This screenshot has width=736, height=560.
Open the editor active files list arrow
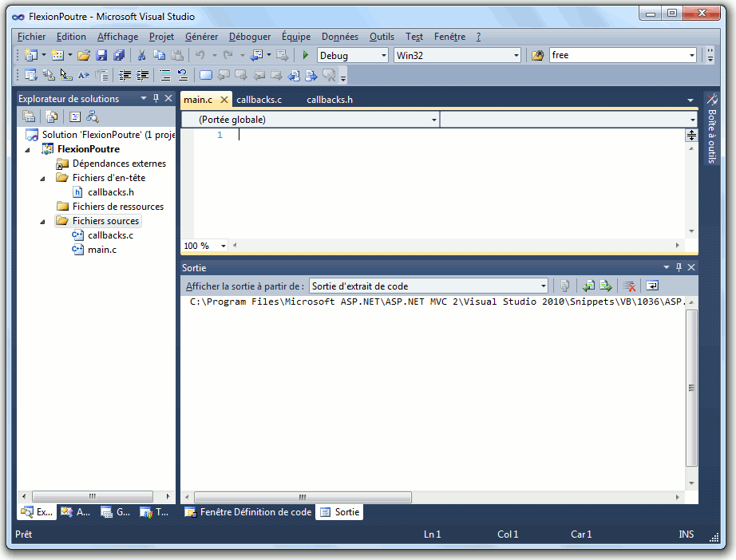(690, 100)
